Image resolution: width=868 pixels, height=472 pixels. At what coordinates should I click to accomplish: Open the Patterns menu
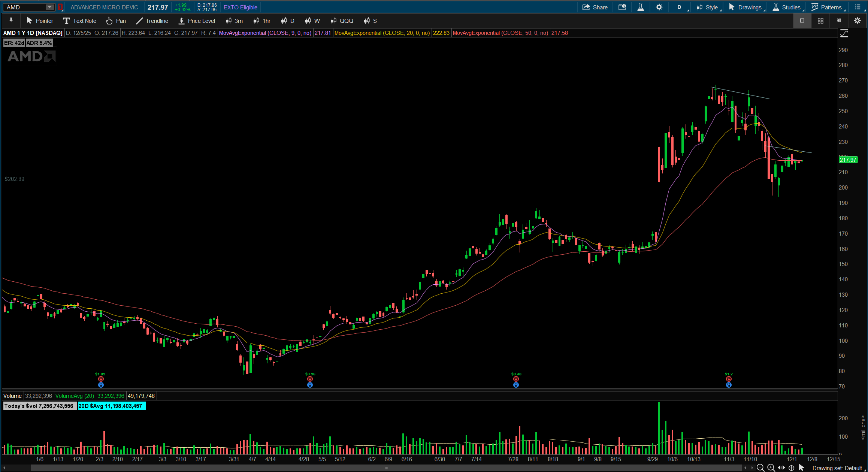[x=826, y=7]
